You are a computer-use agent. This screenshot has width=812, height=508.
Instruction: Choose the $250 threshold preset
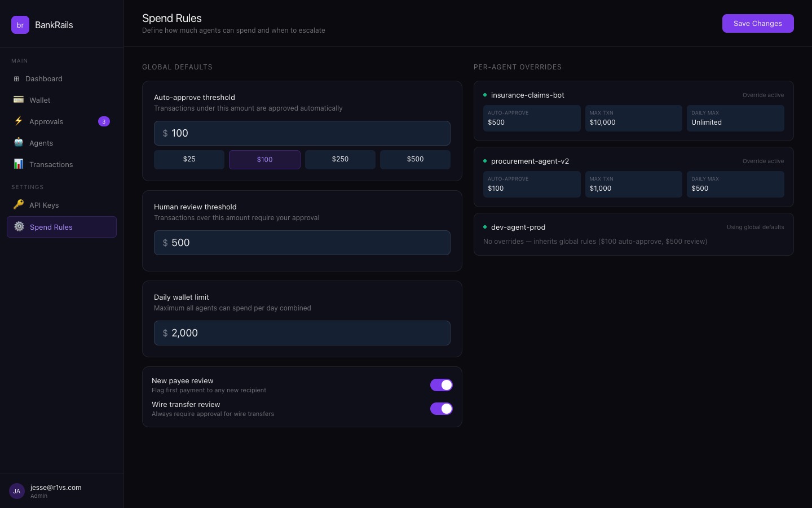[340, 160]
